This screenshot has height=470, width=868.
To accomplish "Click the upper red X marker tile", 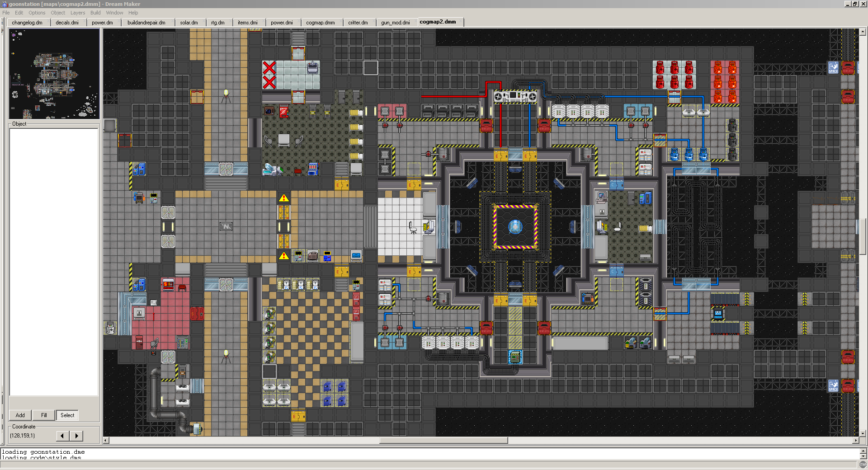I will pos(269,68).
